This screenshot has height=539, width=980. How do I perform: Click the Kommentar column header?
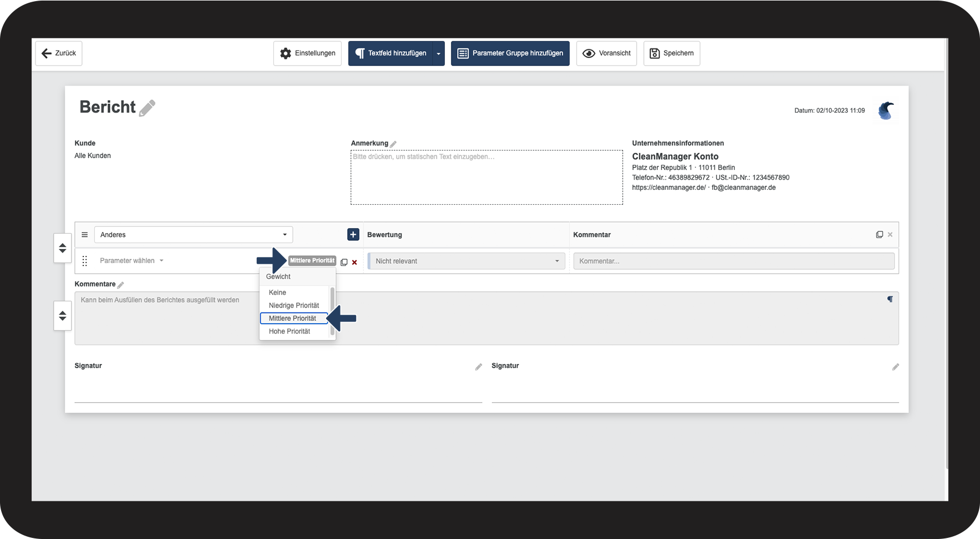click(x=592, y=235)
